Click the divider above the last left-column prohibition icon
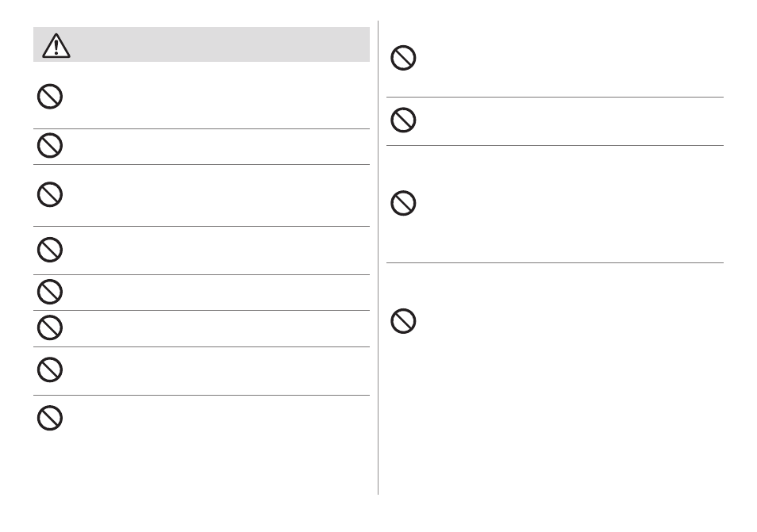This screenshot has height=532, width=757. (202, 395)
